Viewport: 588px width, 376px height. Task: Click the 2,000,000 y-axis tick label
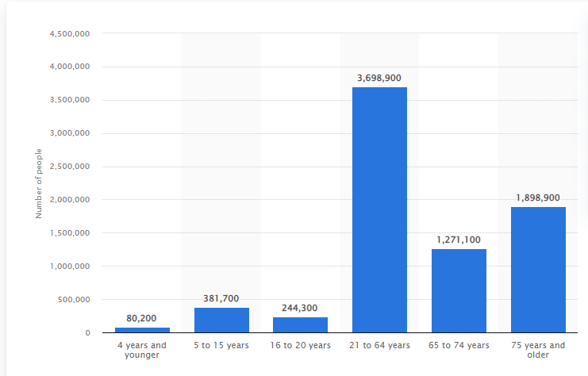coord(70,199)
